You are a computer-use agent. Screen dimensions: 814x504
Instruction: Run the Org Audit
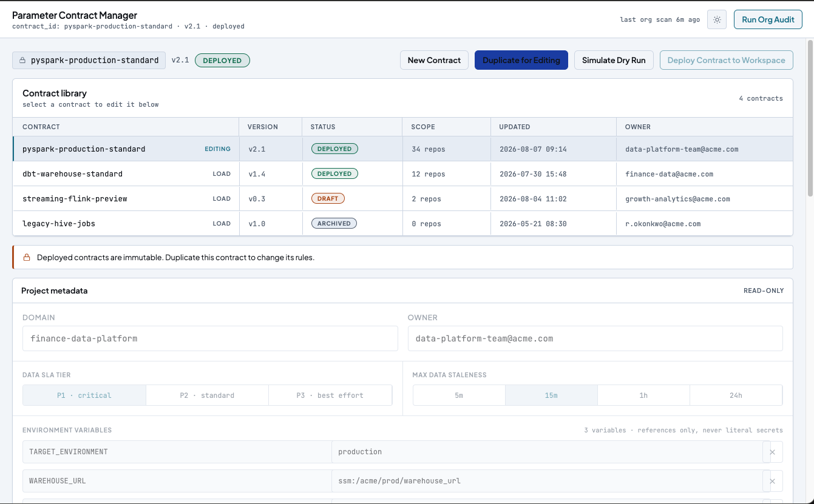pyautogui.click(x=768, y=19)
